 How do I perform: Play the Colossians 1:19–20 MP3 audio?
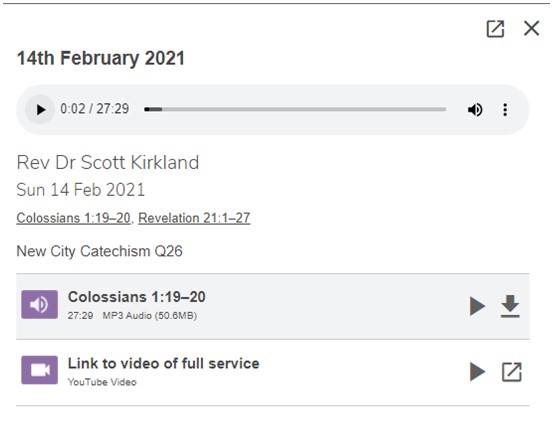click(x=477, y=306)
